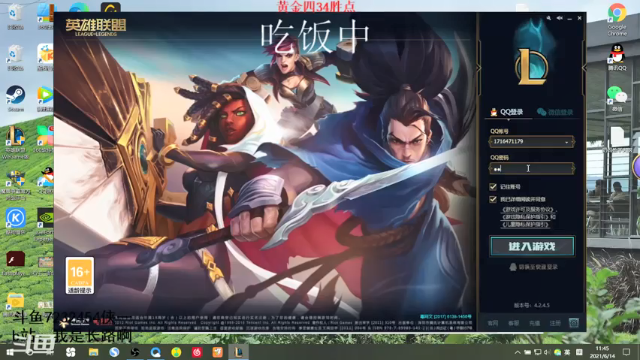Open the 官网 link at launcher bottom
Screen dimensions: 640x360
[493, 323]
